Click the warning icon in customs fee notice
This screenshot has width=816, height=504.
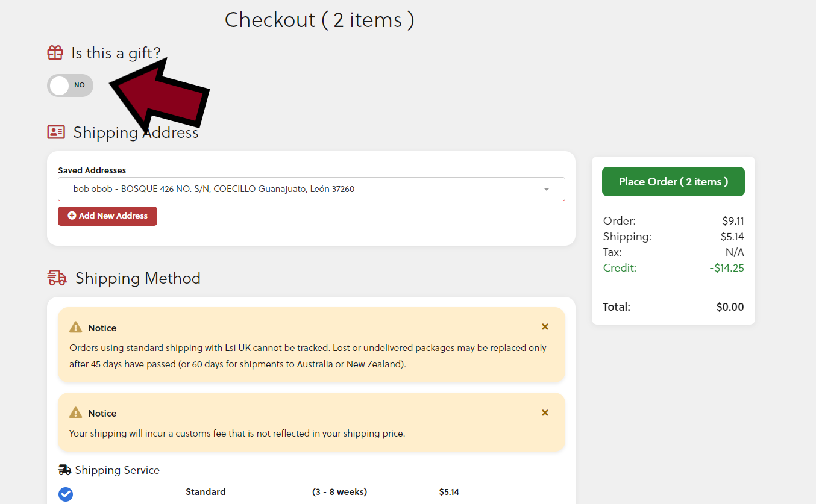pos(75,413)
